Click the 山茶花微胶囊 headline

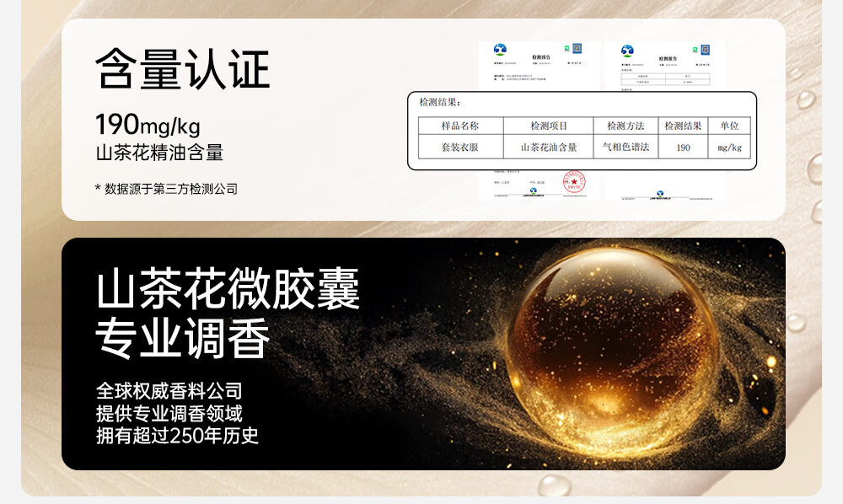click(x=228, y=289)
